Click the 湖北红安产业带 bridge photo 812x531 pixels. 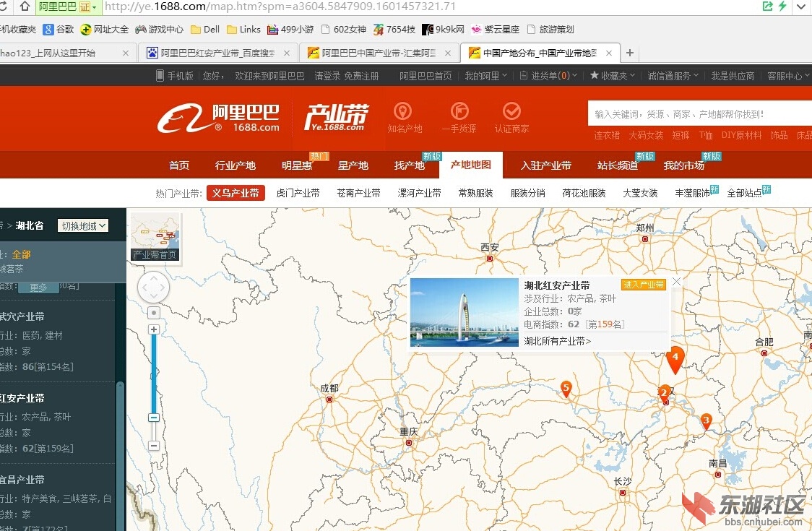464,312
